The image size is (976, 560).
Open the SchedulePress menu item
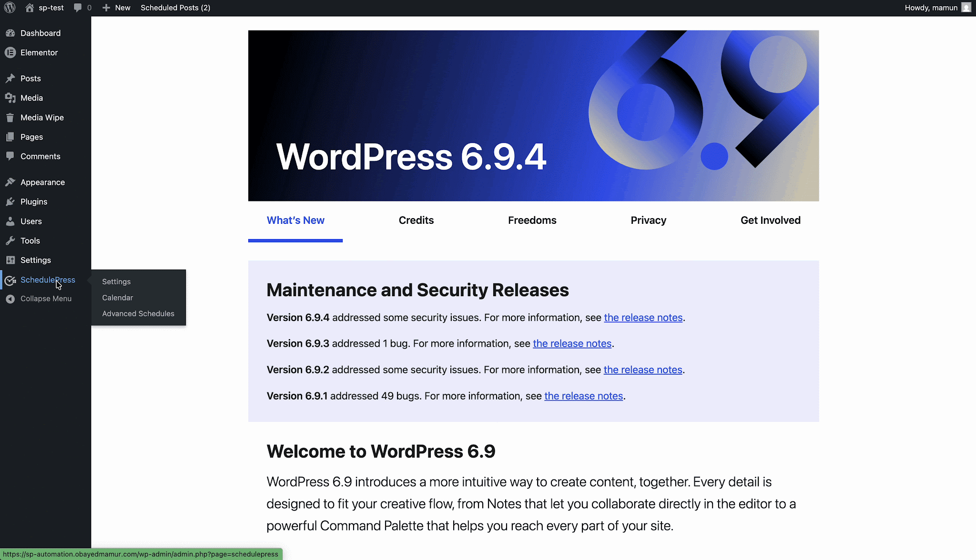(48, 280)
